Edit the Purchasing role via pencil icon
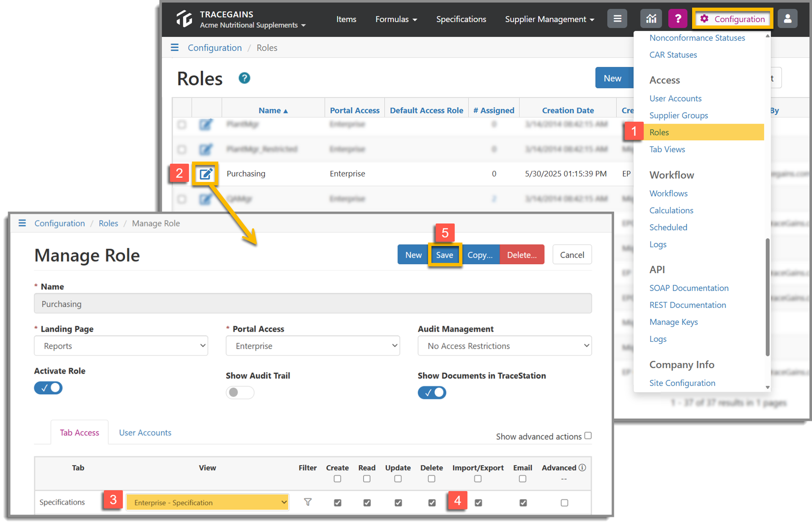This screenshot has width=812, height=525. (205, 173)
